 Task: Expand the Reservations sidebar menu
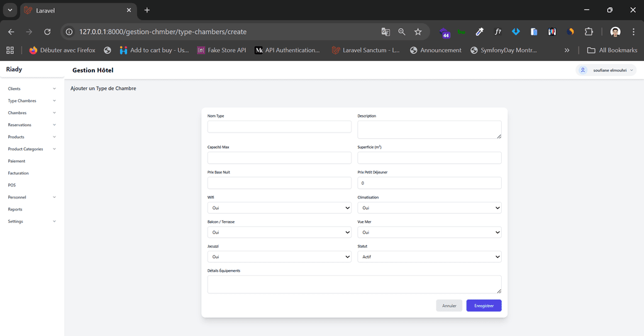[31, 125]
